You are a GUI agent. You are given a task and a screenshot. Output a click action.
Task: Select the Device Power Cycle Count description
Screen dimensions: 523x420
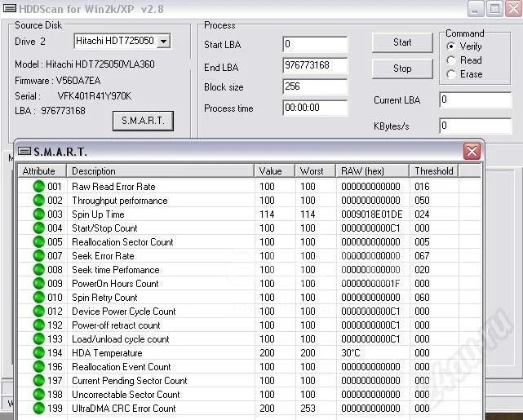(124, 312)
